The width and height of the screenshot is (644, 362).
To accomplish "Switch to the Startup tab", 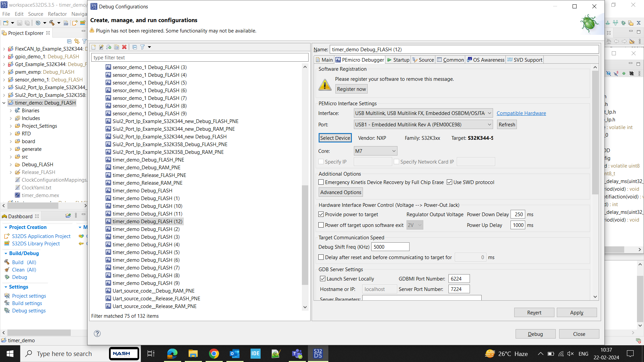I will 398,60.
